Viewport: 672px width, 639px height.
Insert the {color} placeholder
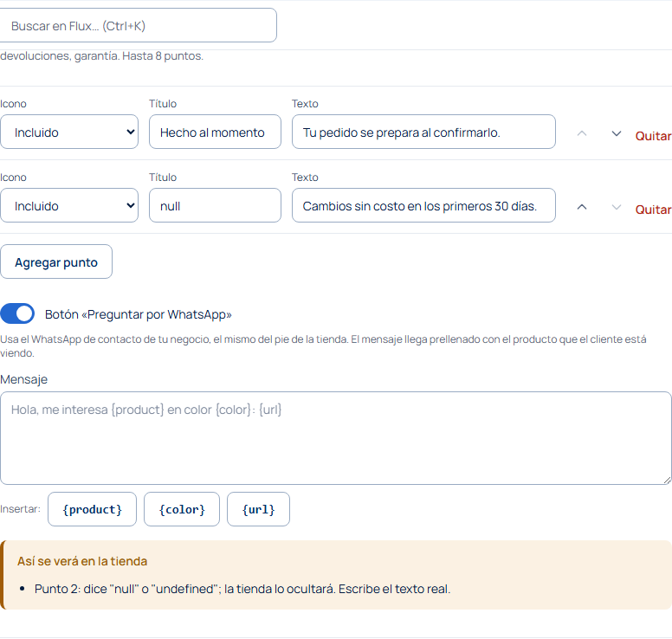pyautogui.click(x=182, y=509)
